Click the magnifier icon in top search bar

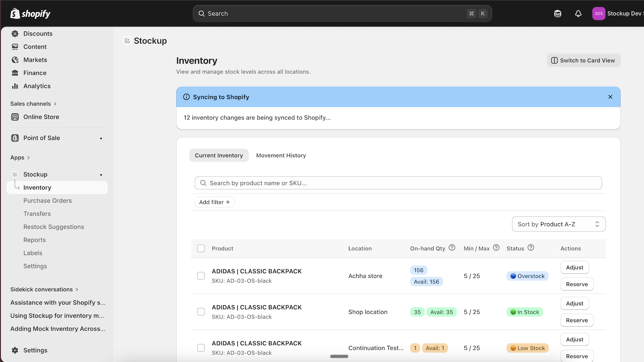[x=202, y=14]
